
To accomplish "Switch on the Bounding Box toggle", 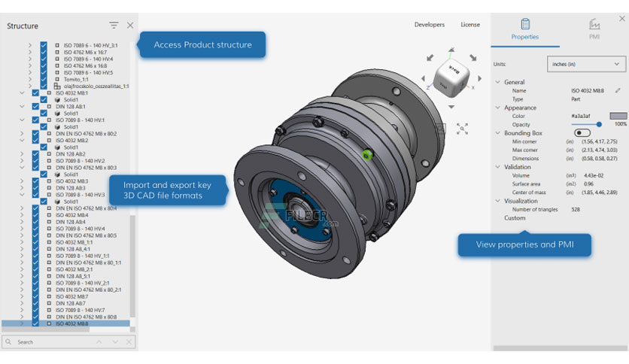I will tap(582, 132).
